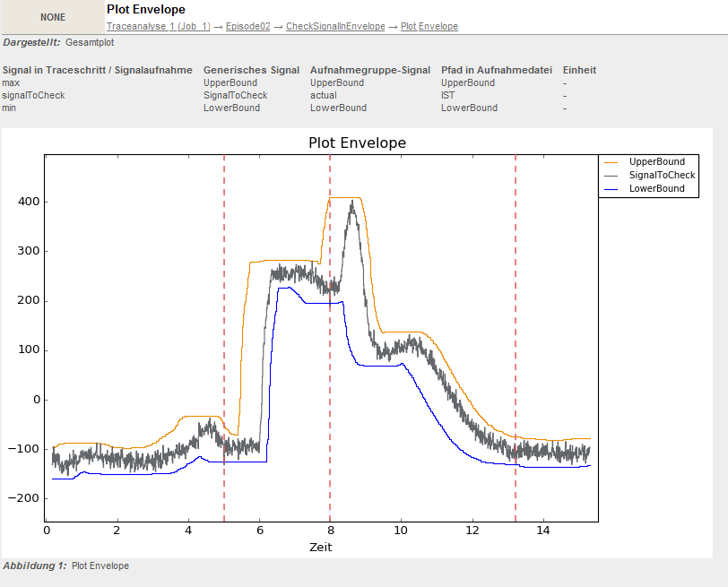The image size is (728, 587).
Task: Click 'UpperBound' in the Generisches Signal column
Action: 230,82
